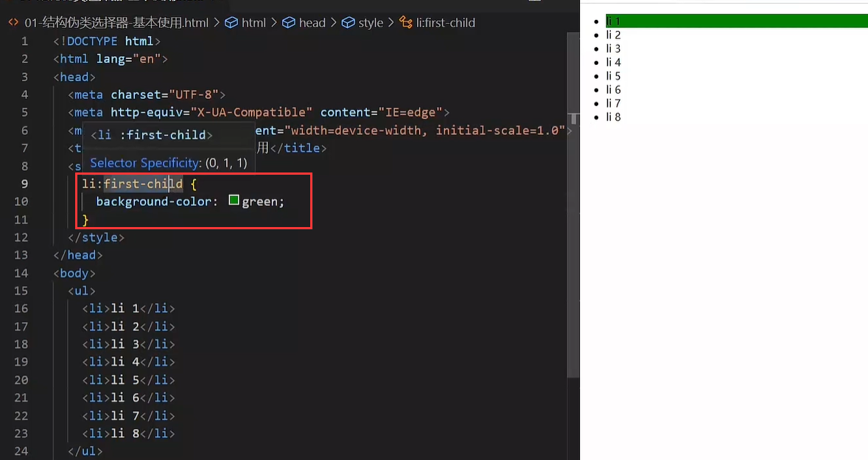The width and height of the screenshot is (868, 460).
Task: Select the li:first-child breadcrumb item
Action: coord(445,23)
